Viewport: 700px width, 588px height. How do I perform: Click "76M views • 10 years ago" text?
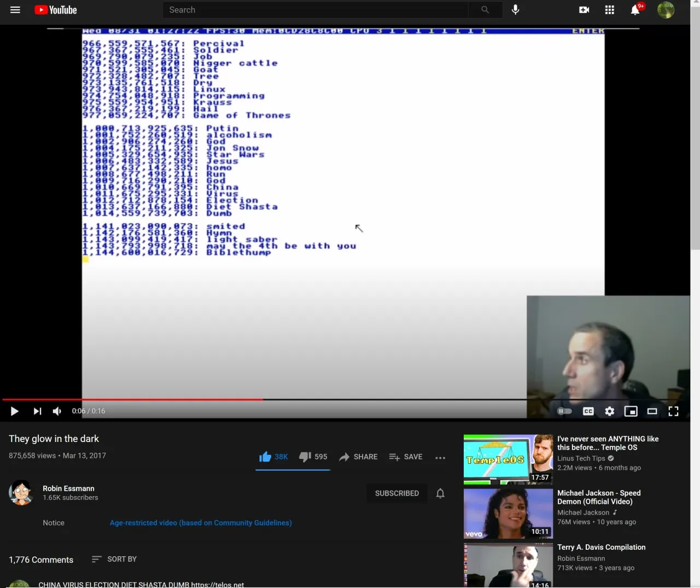[597, 522]
